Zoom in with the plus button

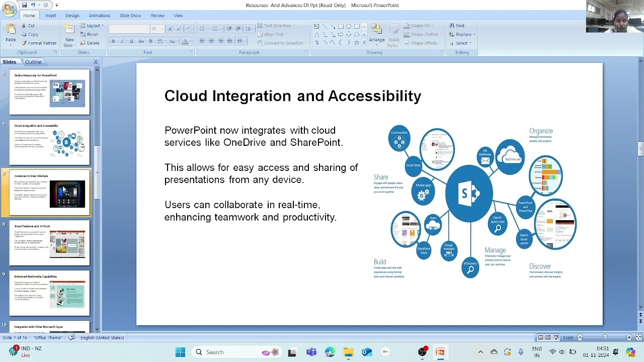tap(629, 337)
